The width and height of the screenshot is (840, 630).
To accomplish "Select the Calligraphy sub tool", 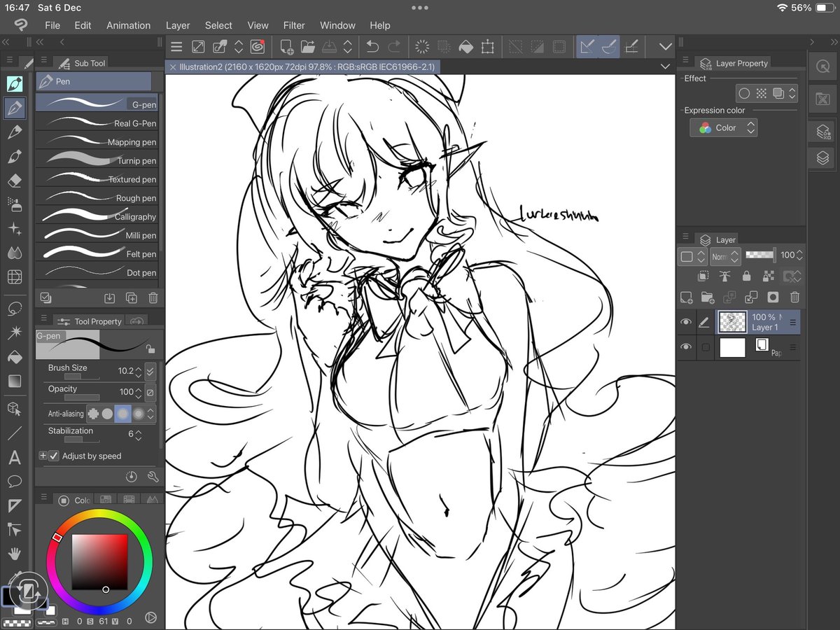I will click(97, 216).
